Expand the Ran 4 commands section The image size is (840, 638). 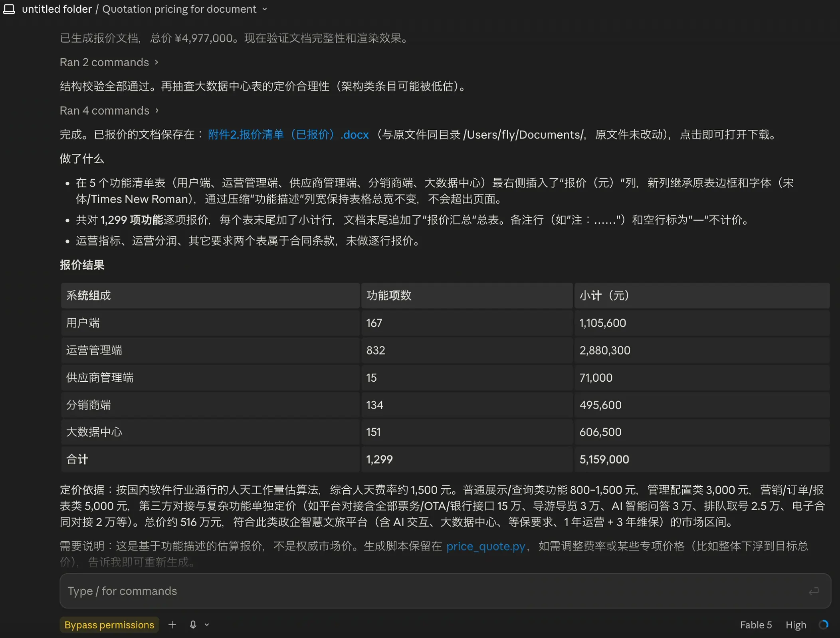(x=109, y=111)
